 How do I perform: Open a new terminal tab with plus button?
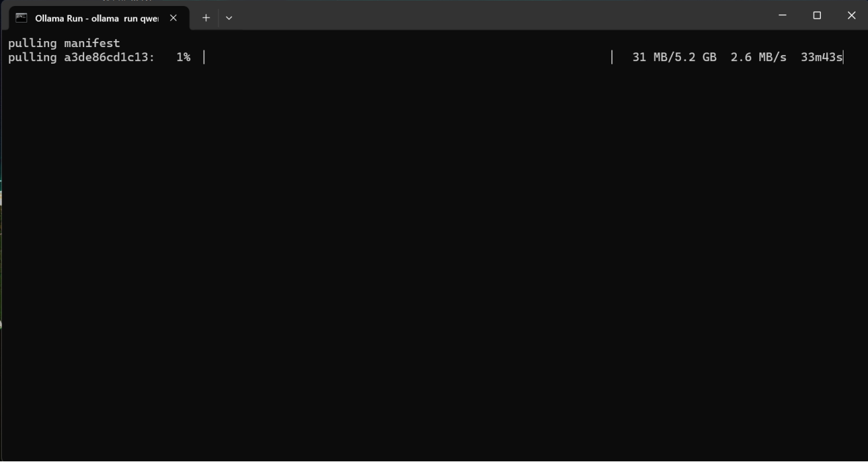coord(206,18)
